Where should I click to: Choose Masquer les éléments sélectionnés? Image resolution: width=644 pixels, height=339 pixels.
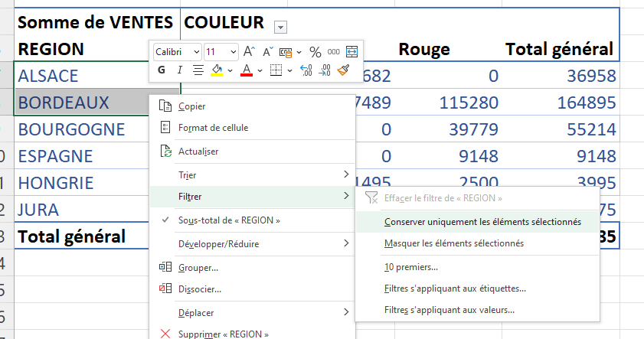(x=453, y=243)
